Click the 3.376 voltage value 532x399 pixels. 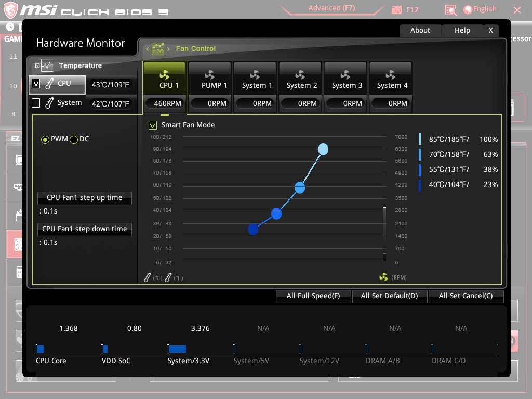[200, 328]
